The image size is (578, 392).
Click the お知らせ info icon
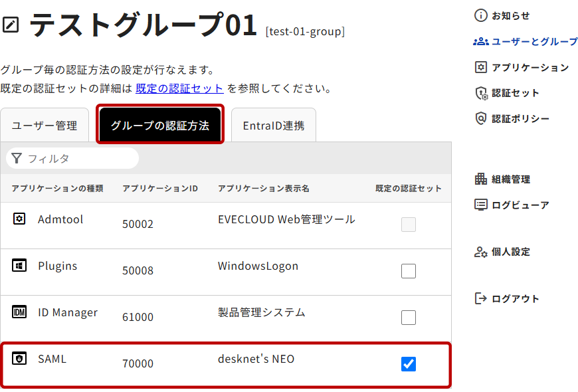pos(481,15)
